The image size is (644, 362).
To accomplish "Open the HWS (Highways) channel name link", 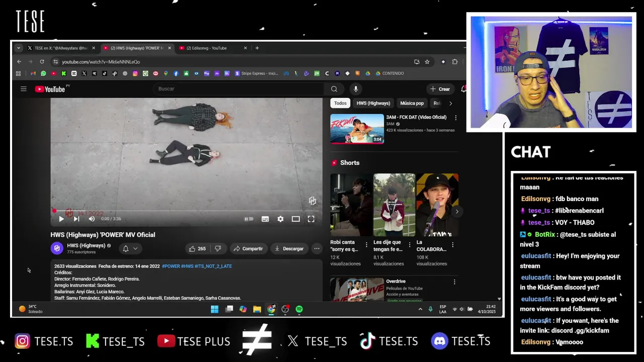I will [86, 245].
